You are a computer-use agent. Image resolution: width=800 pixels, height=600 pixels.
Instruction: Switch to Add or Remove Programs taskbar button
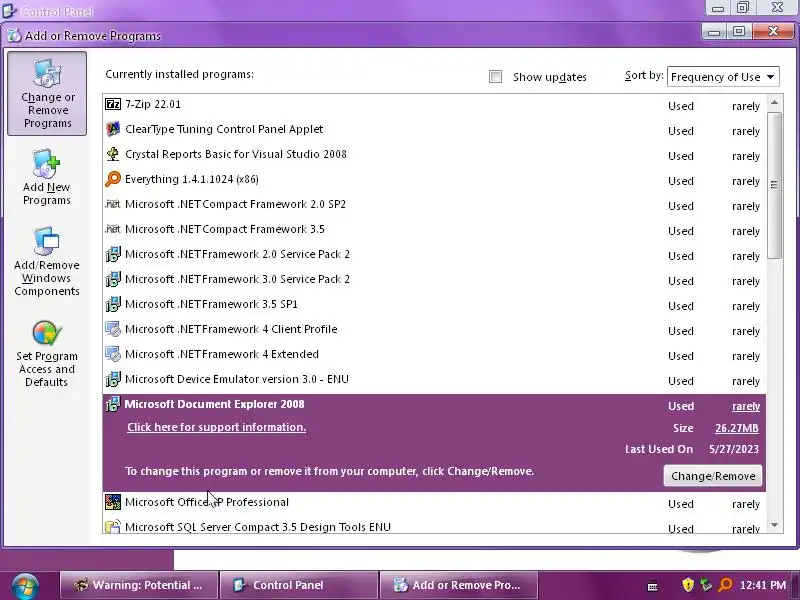click(x=459, y=585)
